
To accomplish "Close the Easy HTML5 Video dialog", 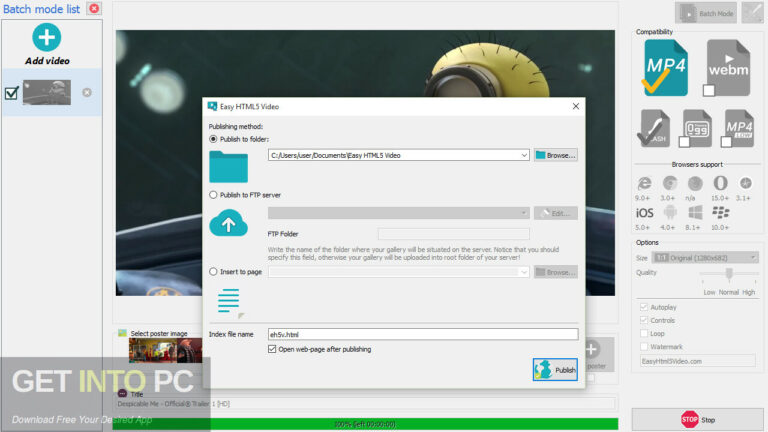I will pos(576,106).
